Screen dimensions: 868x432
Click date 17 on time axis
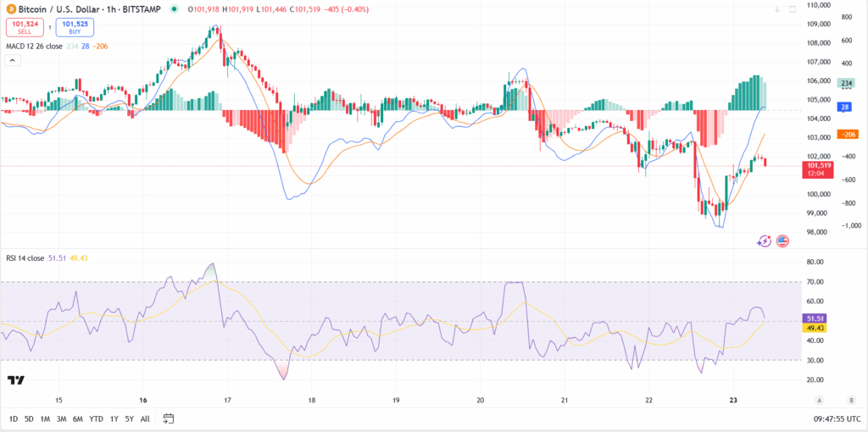227,400
